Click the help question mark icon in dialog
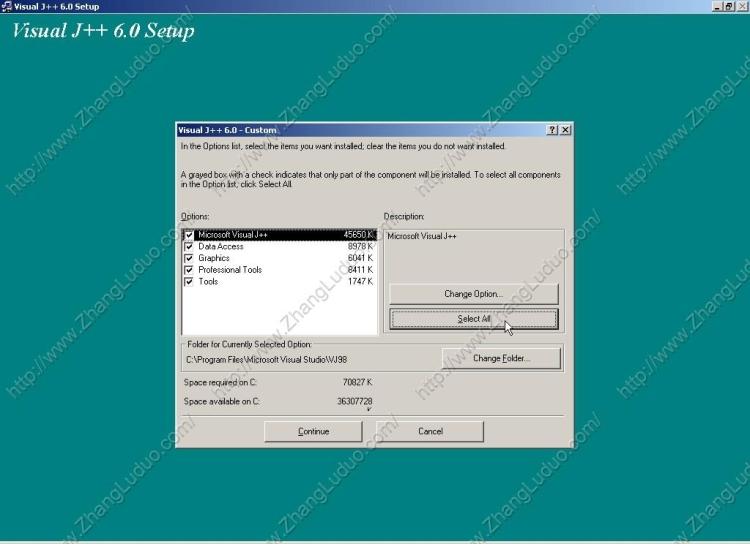Image resolution: width=750 pixels, height=544 pixels. pyautogui.click(x=552, y=130)
